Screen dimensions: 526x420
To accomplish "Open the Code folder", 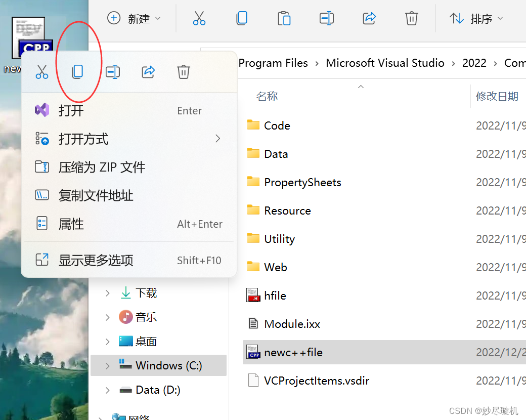I will (277, 125).
